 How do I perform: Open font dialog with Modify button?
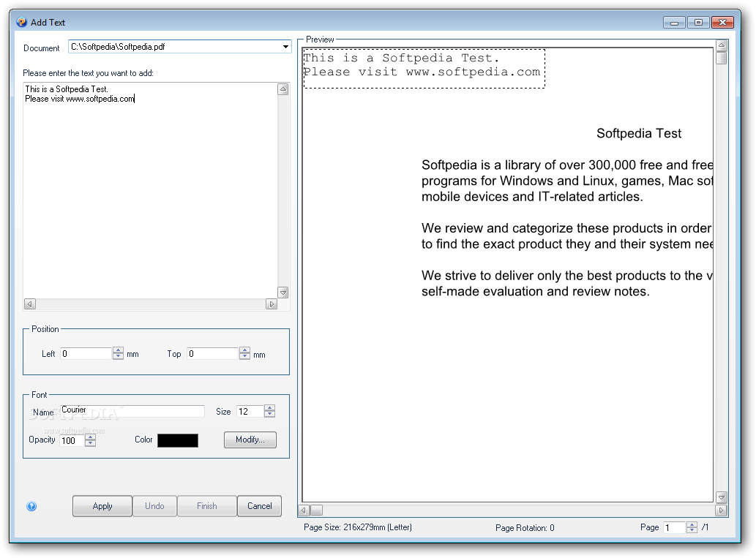click(250, 440)
